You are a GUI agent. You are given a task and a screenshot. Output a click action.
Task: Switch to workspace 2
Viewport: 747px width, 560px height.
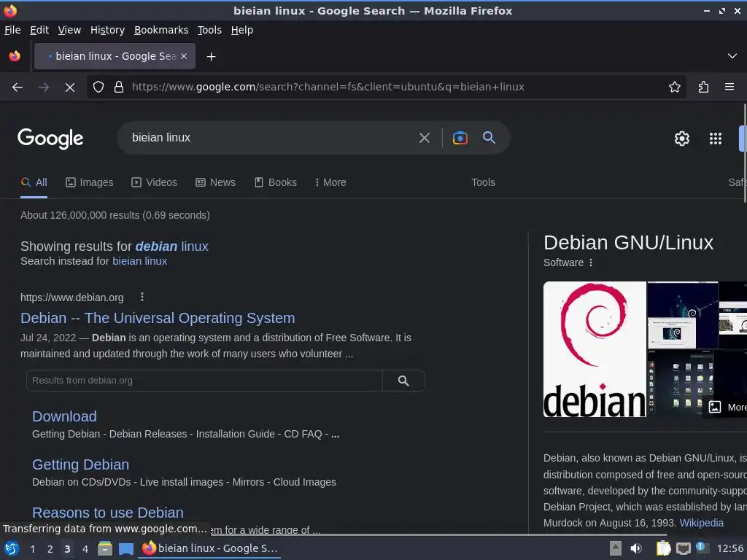pyautogui.click(x=50, y=549)
